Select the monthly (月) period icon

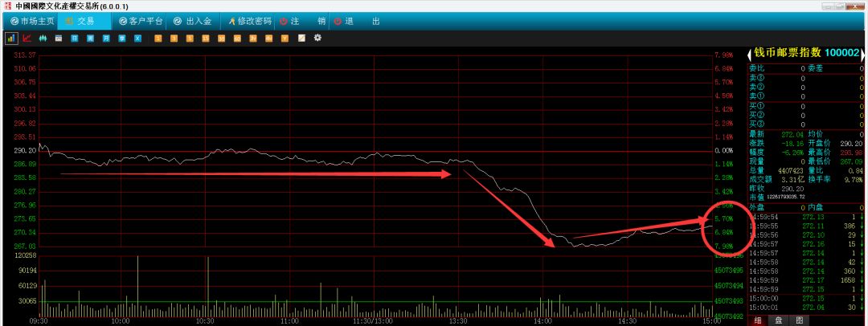pos(106,39)
